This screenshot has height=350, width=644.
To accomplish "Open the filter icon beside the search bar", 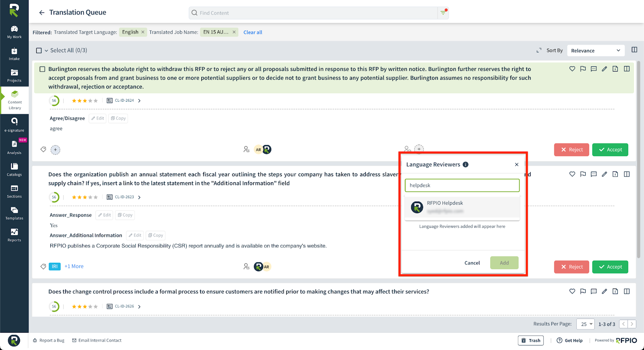I will click(443, 12).
